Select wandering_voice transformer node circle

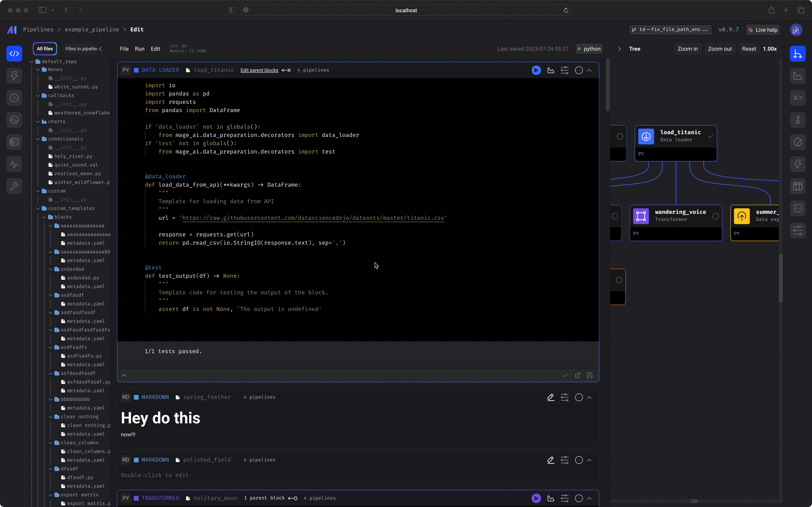pyautogui.click(x=715, y=216)
